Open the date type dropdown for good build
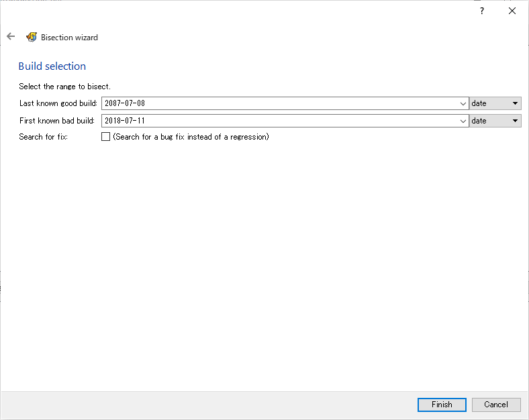Screen dimensions: 529x420 point(495,103)
